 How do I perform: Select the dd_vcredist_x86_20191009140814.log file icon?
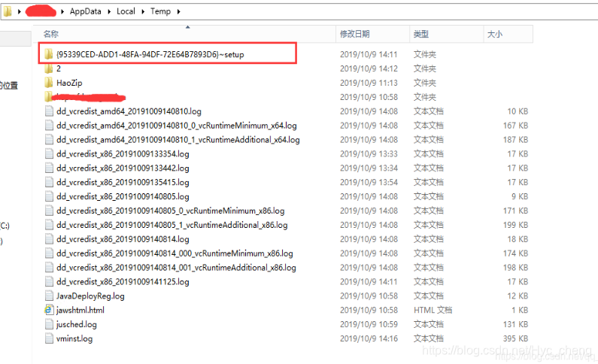click(49, 239)
